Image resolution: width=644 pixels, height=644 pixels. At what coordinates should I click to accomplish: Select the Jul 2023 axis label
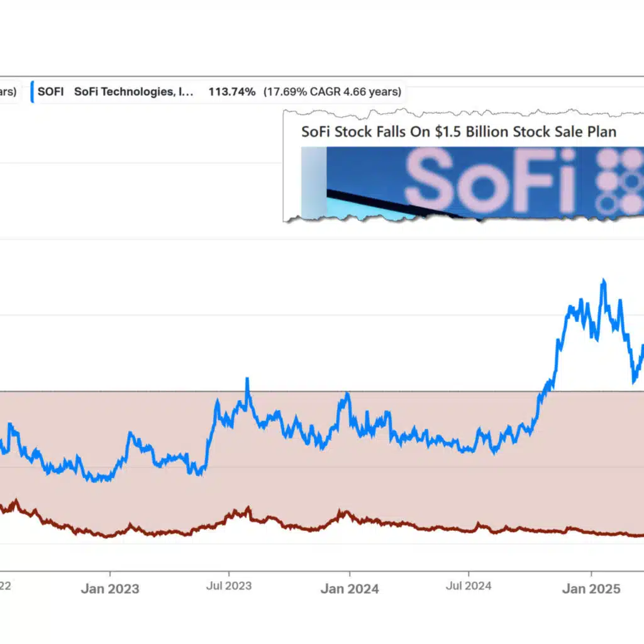point(229,586)
